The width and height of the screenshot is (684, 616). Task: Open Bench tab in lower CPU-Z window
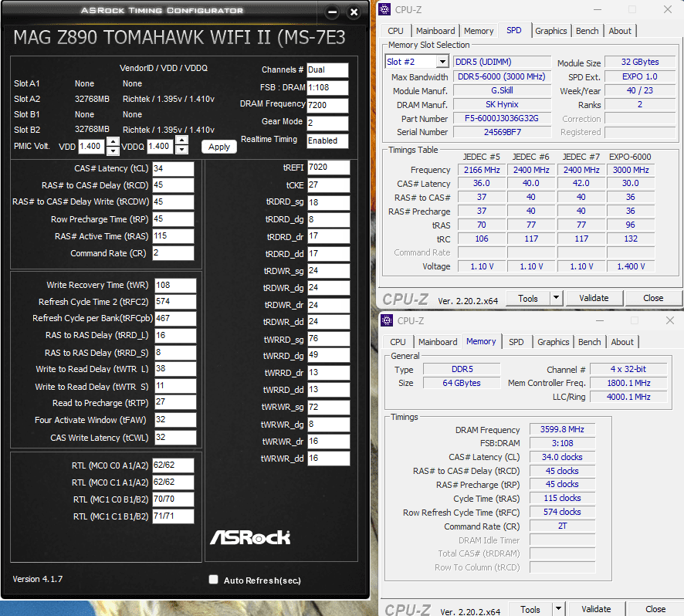click(x=589, y=342)
